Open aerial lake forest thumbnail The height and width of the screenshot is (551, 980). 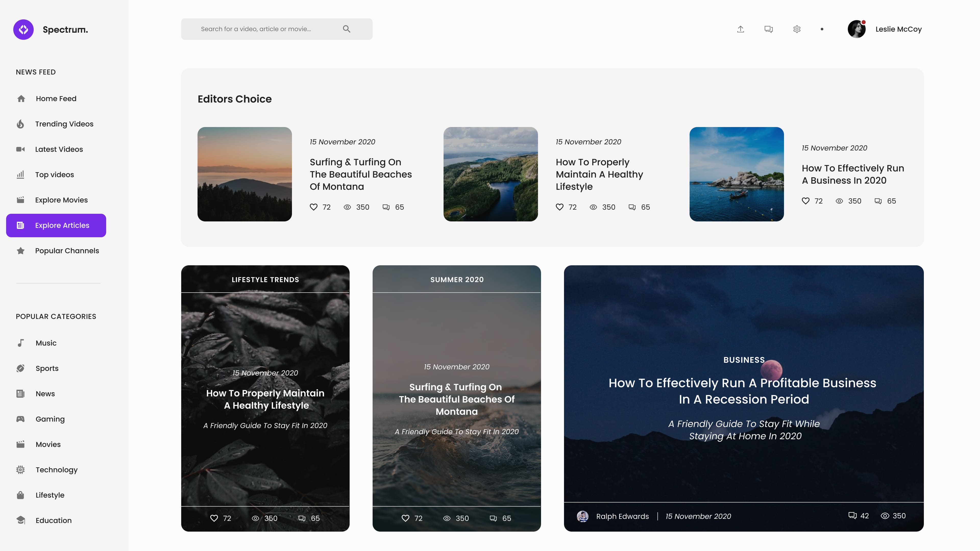point(491,174)
